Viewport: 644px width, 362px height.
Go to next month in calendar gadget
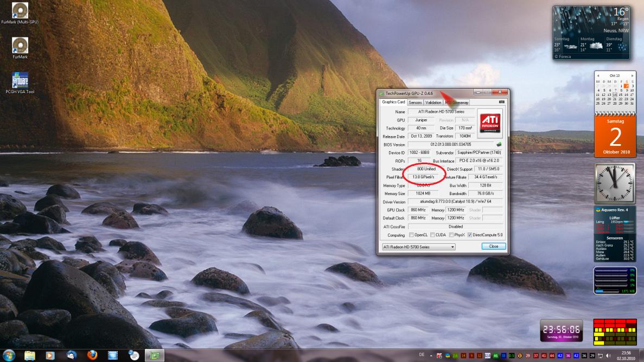[632, 76]
